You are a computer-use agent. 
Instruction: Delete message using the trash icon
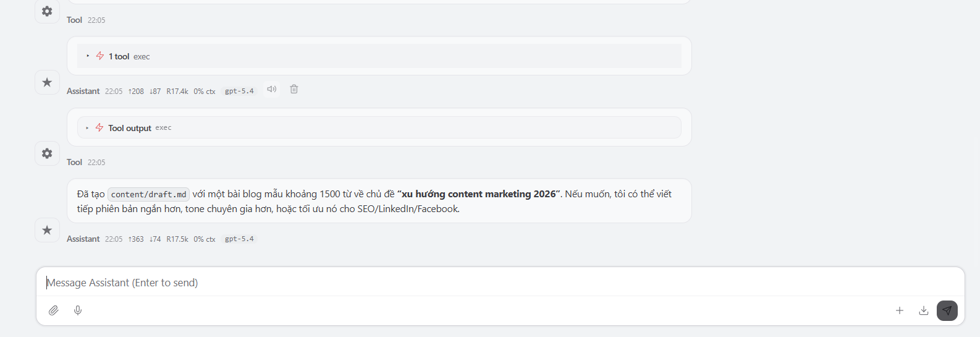click(x=294, y=89)
